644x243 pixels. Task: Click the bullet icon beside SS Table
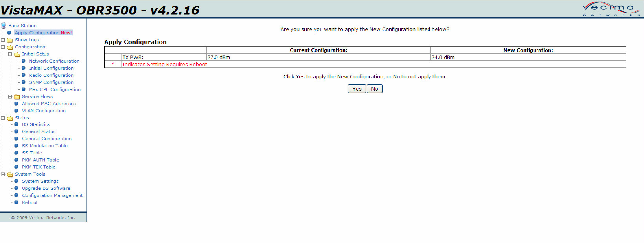[17, 153]
